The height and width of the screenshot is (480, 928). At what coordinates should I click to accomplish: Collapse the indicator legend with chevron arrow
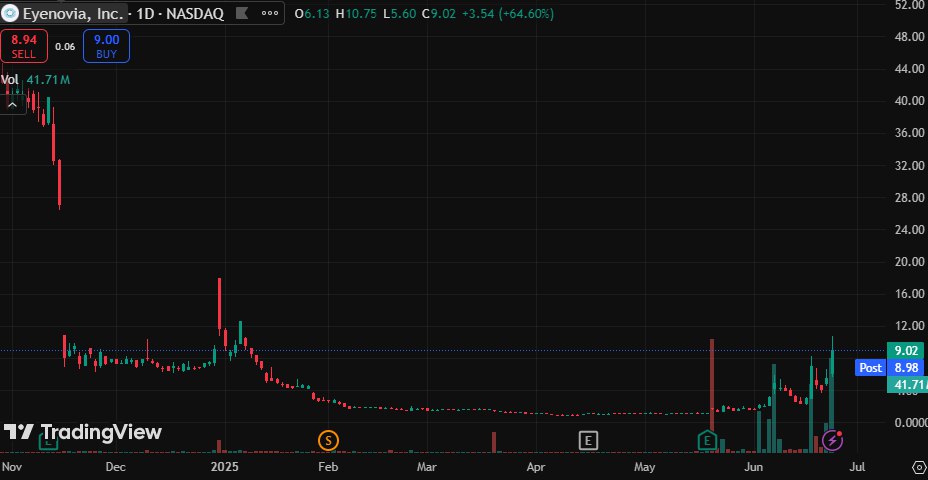pos(12,105)
